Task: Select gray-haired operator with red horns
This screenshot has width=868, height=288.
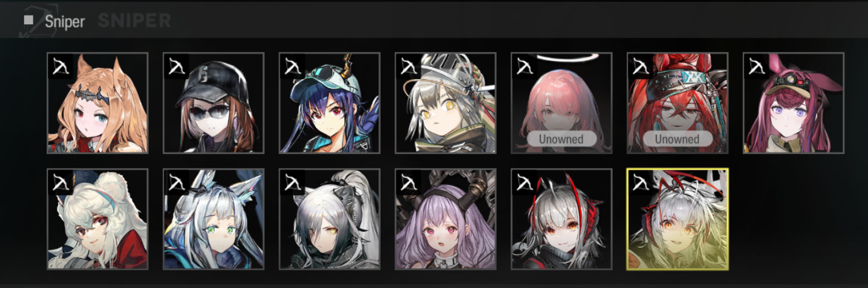Action: (x=561, y=219)
